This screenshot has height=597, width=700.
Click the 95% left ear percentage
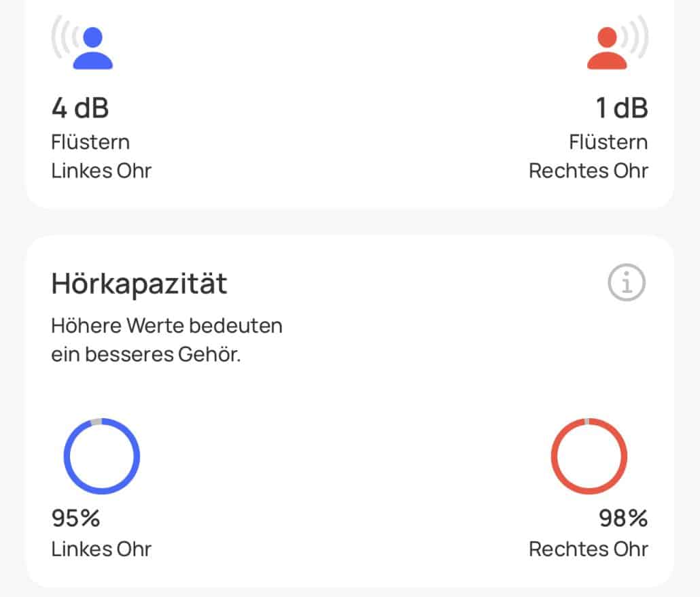(x=76, y=519)
